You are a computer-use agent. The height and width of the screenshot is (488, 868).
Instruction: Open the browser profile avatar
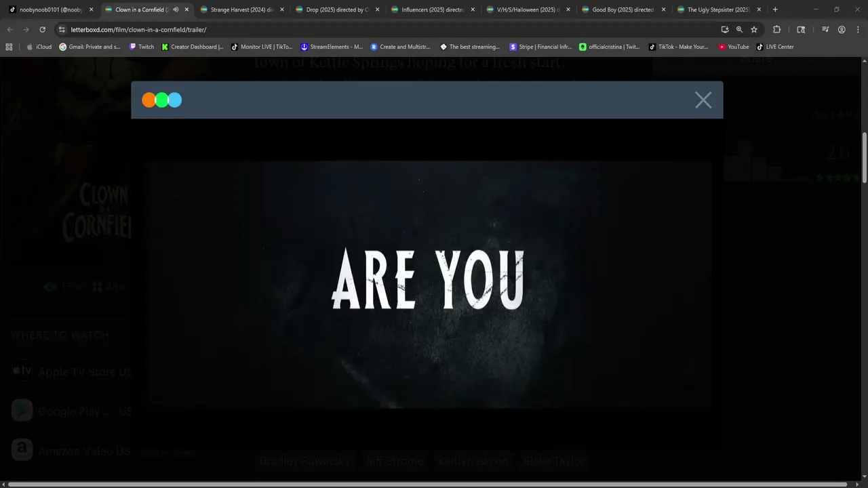click(x=842, y=30)
